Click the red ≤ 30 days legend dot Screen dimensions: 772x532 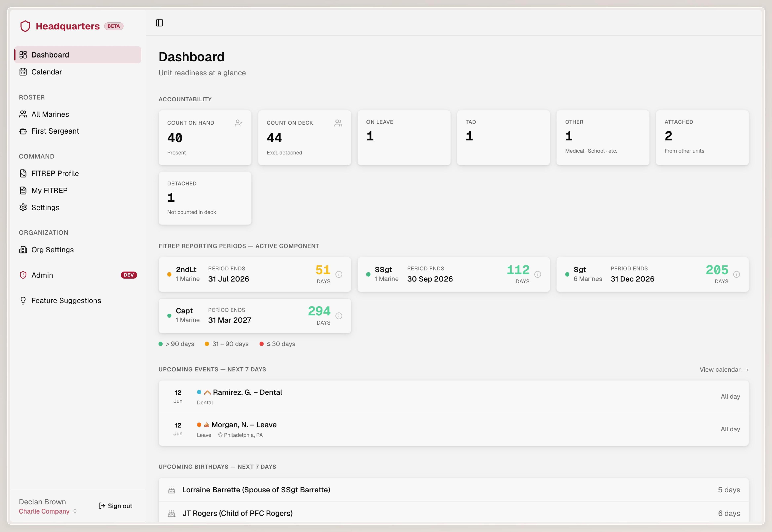(x=262, y=344)
